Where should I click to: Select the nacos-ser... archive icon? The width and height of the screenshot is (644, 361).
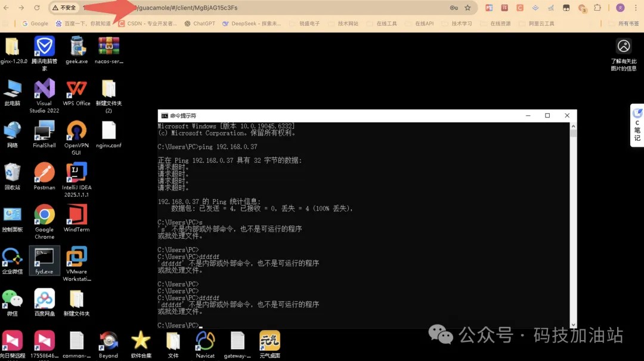pyautogui.click(x=109, y=50)
